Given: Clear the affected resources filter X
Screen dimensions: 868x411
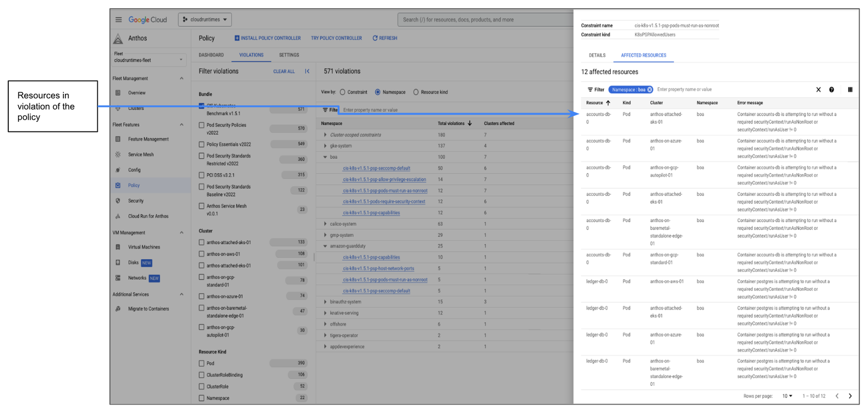Looking at the screenshot, I should coord(818,90).
